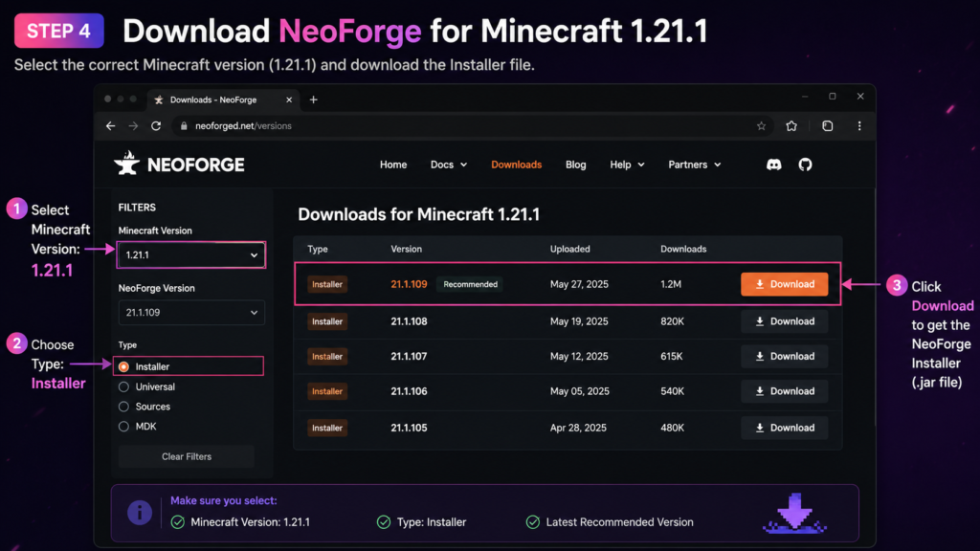
Task: Expand the Help menu
Action: (627, 165)
